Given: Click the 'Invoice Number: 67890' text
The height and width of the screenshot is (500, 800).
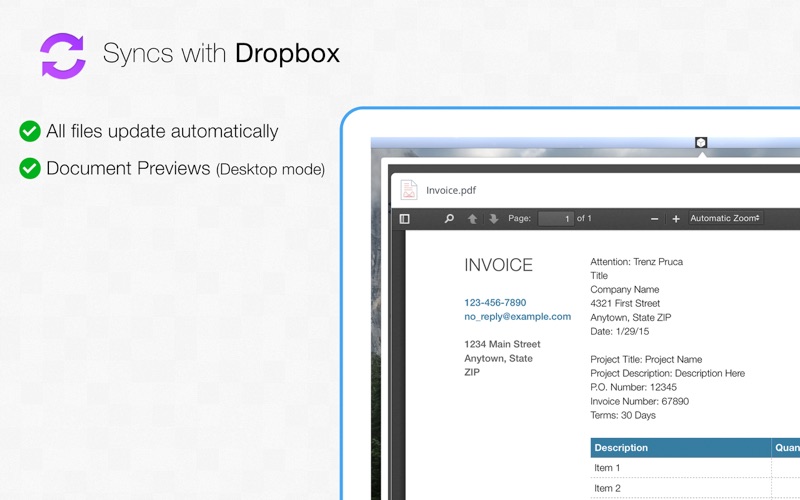Looking at the screenshot, I should pyautogui.click(x=639, y=401).
